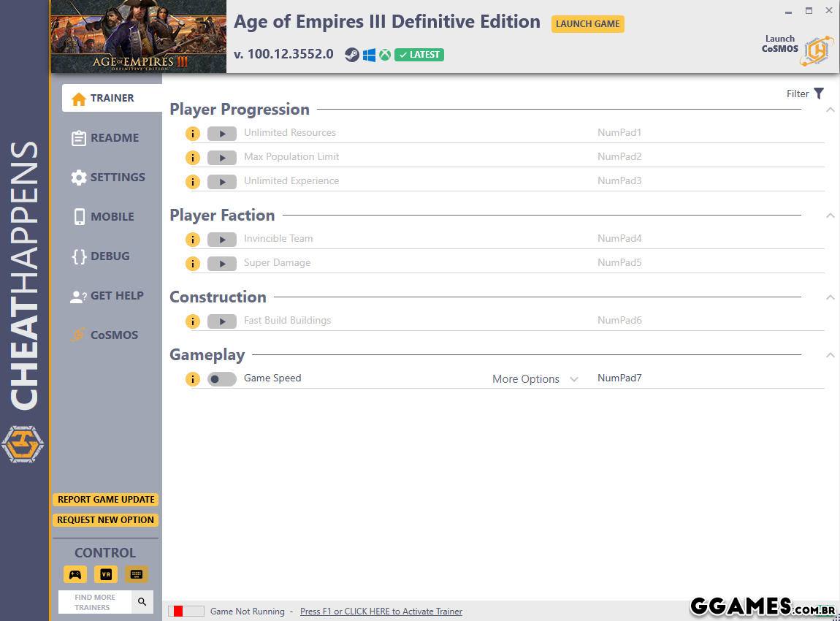
Task: Collapse the Player Progression section
Action: pos(830,110)
